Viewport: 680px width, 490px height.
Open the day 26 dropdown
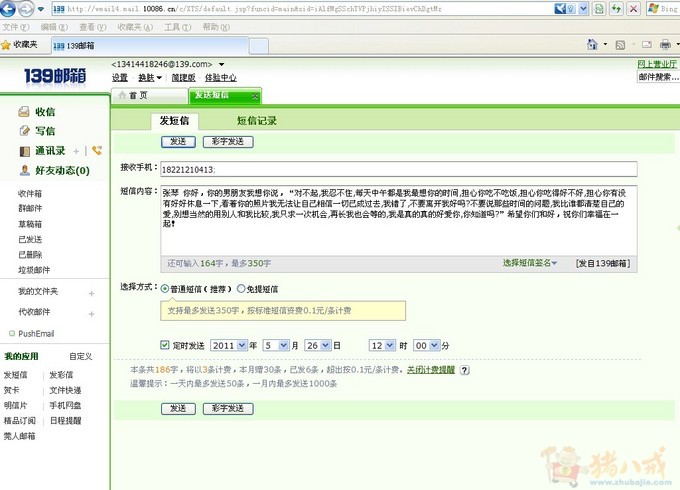tap(318, 346)
